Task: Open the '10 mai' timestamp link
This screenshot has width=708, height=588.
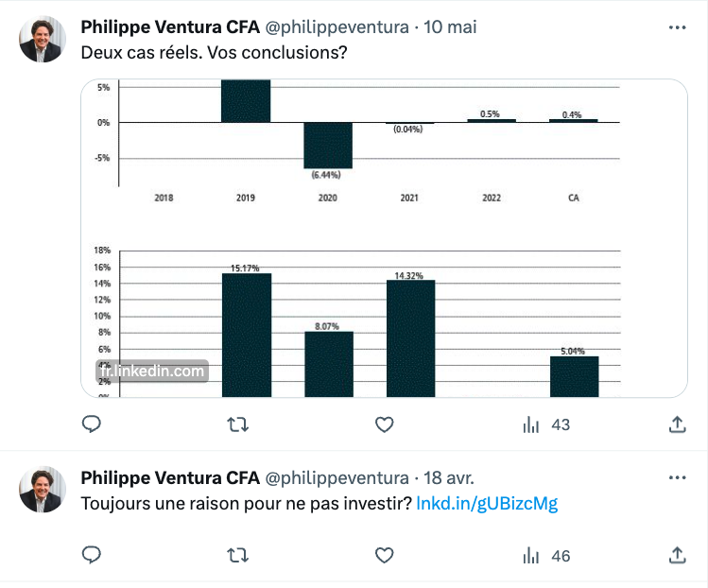Action: [450, 27]
